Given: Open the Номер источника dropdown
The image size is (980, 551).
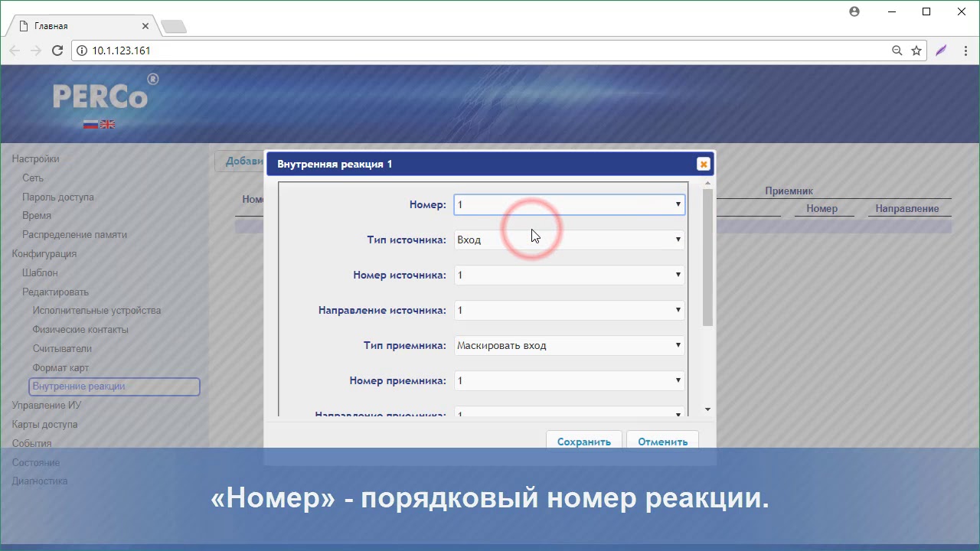Looking at the screenshot, I should pyautogui.click(x=569, y=275).
